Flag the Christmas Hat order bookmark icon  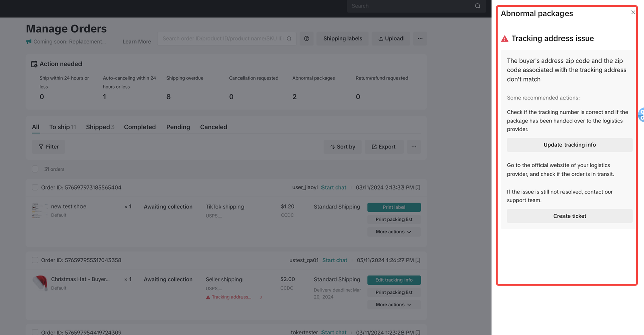point(418,261)
